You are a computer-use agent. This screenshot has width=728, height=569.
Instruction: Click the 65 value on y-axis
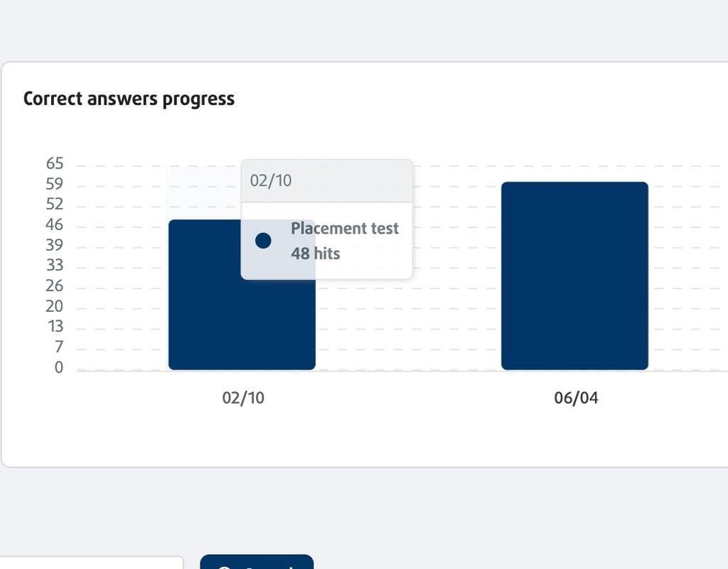(x=54, y=163)
